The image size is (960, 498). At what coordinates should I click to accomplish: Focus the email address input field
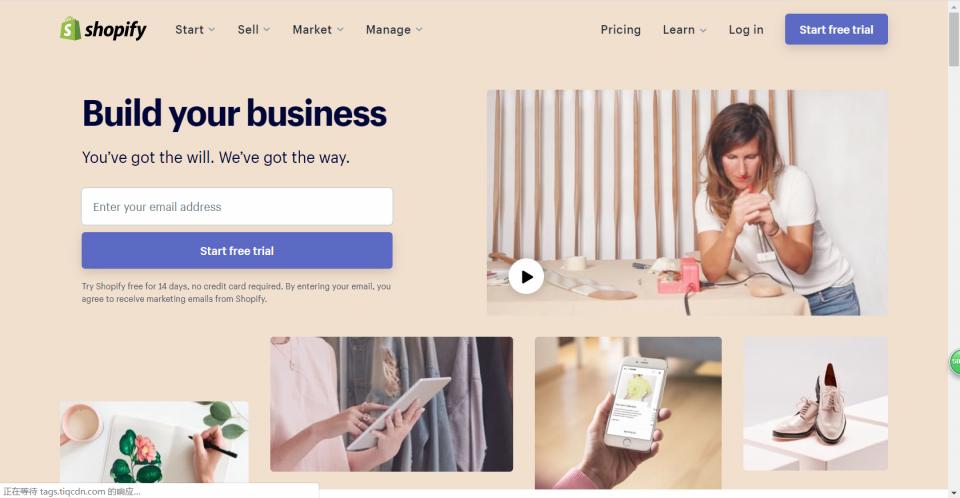point(237,206)
